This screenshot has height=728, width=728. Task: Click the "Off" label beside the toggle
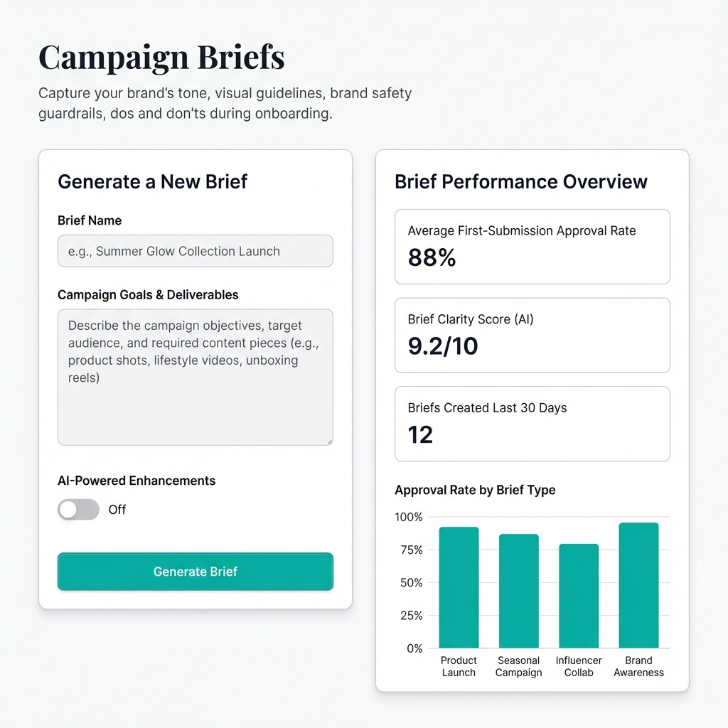coord(117,510)
